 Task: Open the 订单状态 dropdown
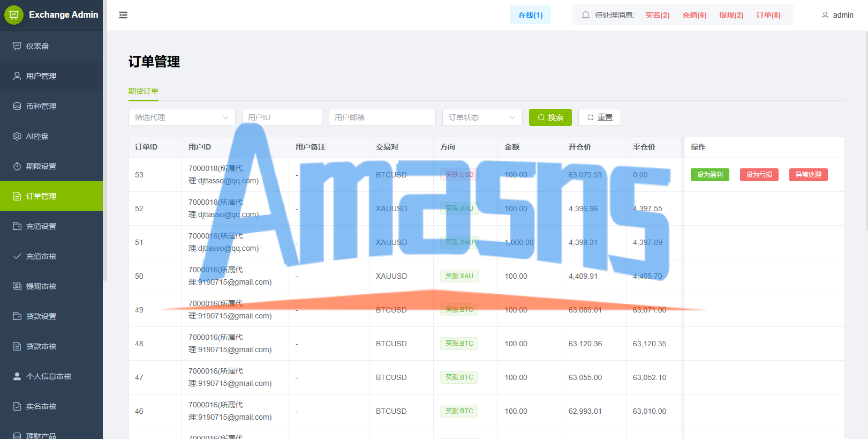[482, 117]
